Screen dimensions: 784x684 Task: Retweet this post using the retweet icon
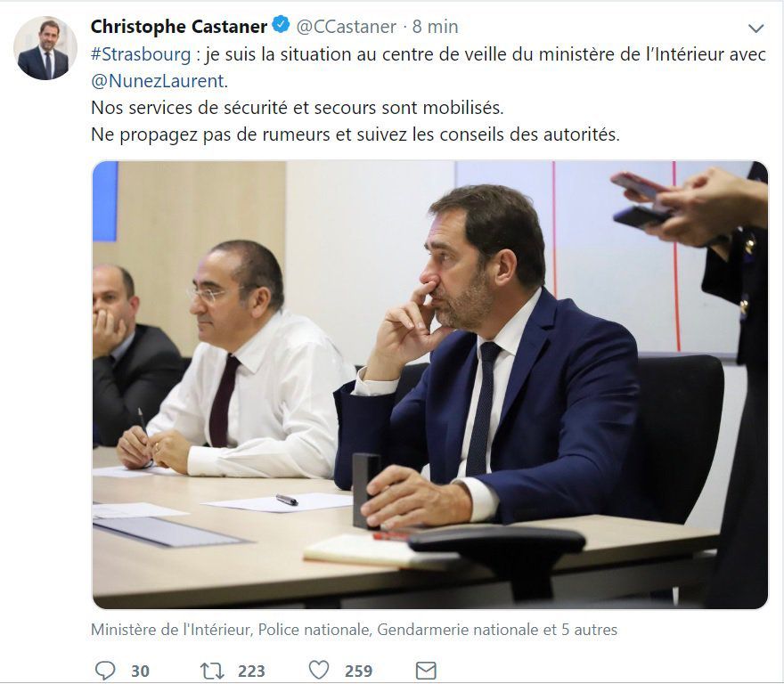click(212, 671)
